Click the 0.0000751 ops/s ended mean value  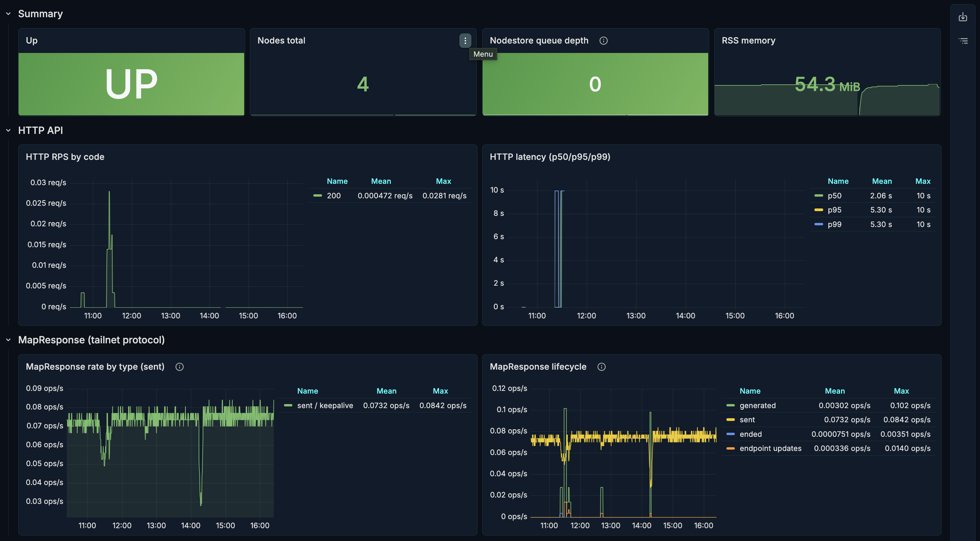point(841,434)
